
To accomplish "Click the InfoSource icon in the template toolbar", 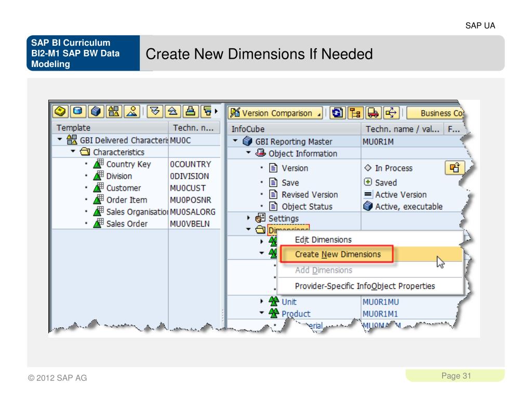I will 60,111.
